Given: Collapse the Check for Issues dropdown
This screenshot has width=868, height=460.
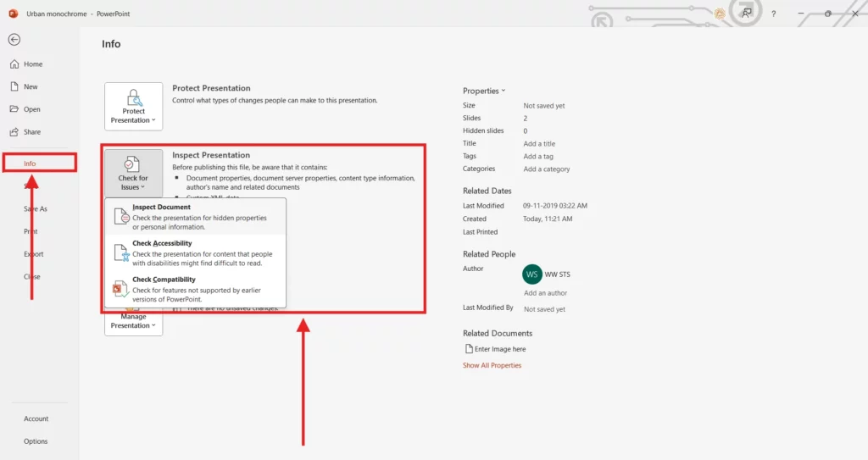Looking at the screenshot, I should tap(133, 173).
